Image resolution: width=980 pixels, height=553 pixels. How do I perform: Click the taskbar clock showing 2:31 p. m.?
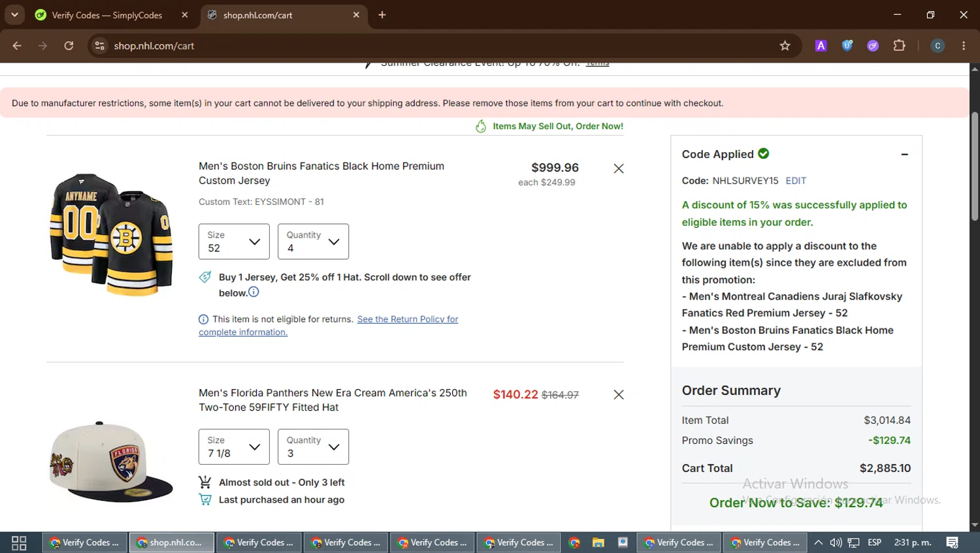coord(913,543)
